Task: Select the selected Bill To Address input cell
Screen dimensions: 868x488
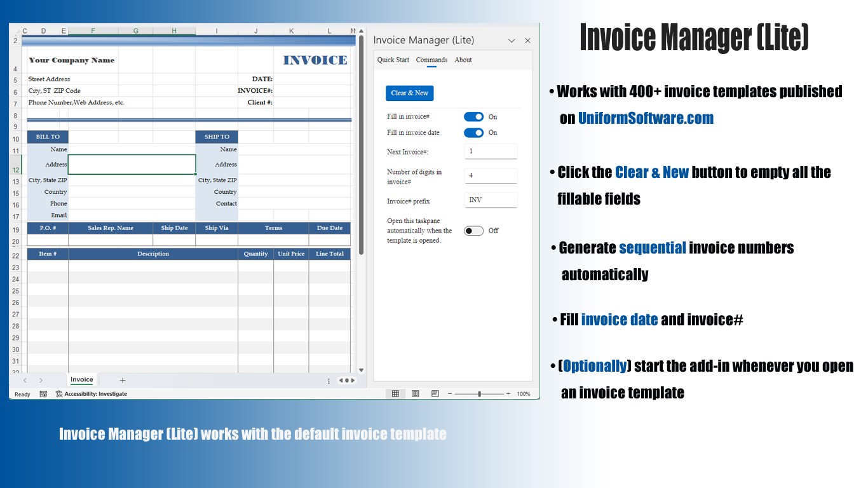Action: pos(132,165)
